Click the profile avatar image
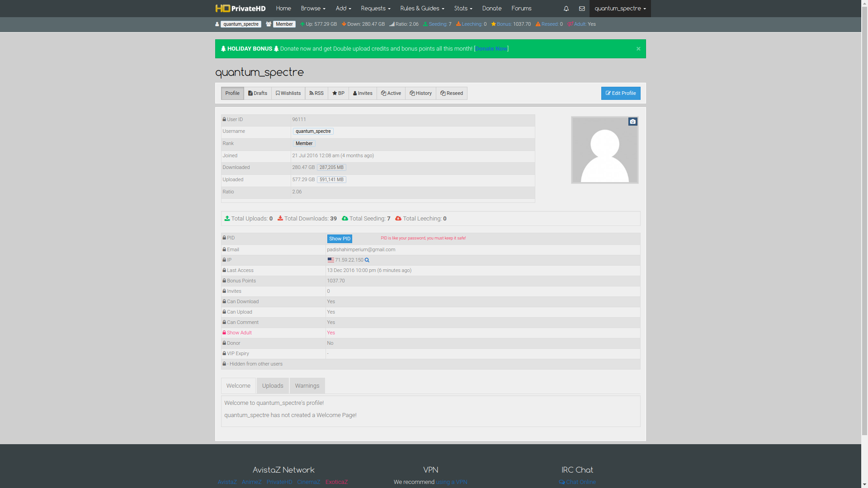 pos(604,150)
